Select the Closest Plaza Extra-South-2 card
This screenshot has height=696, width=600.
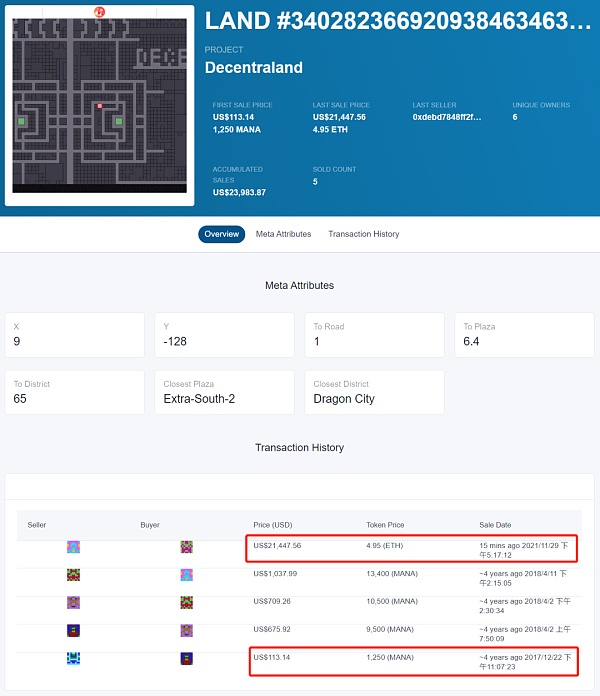pos(224,392)
